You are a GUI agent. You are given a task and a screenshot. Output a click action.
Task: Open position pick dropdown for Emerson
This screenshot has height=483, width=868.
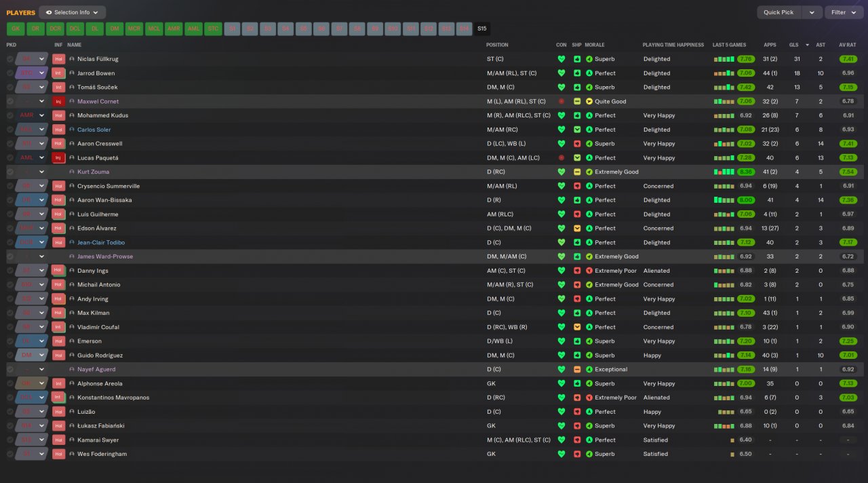(x=41, y=341)
